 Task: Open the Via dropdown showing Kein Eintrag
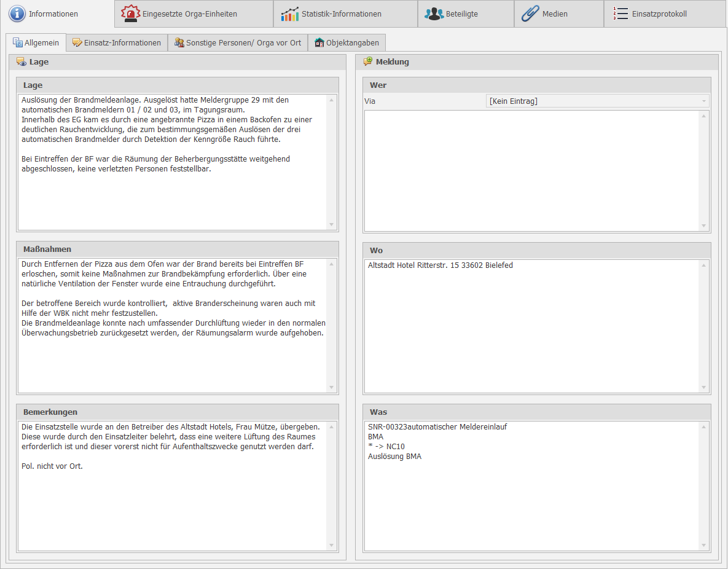(x=597, y=101)
